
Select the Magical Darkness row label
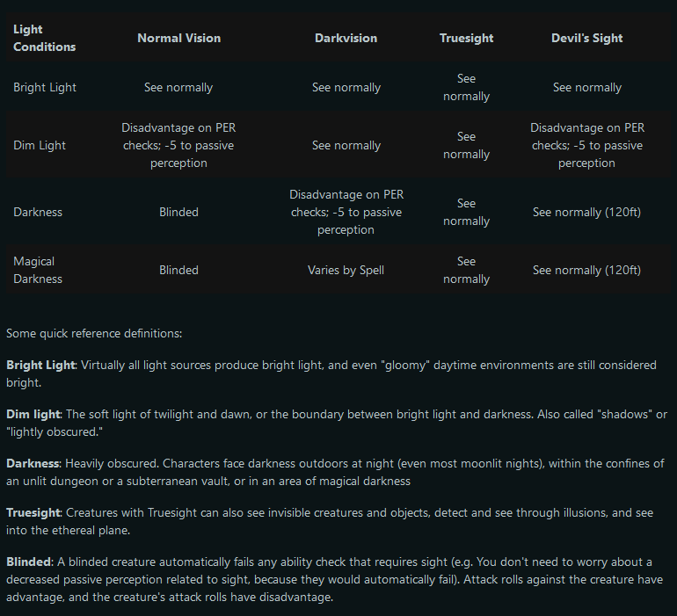click(x=38, y=270)
